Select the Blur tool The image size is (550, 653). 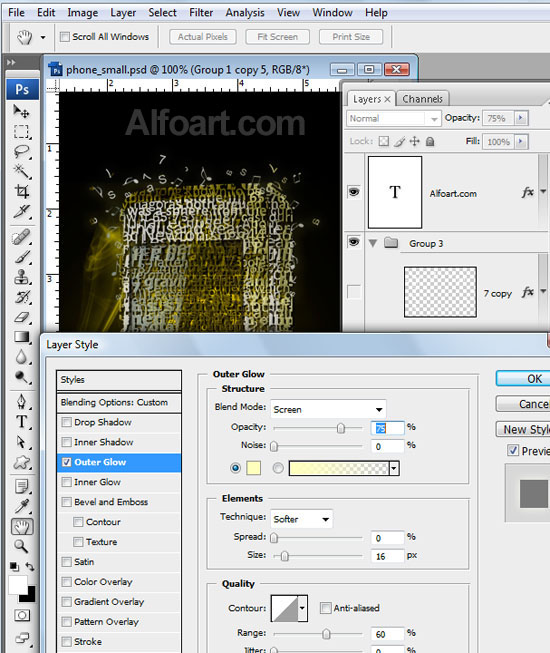[21, 357]
